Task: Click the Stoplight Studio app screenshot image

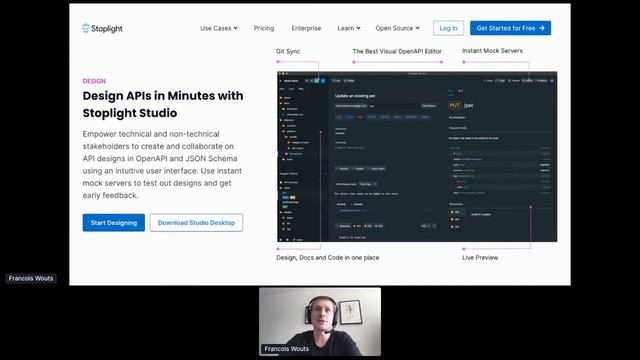Action: [x=417, y=157]
